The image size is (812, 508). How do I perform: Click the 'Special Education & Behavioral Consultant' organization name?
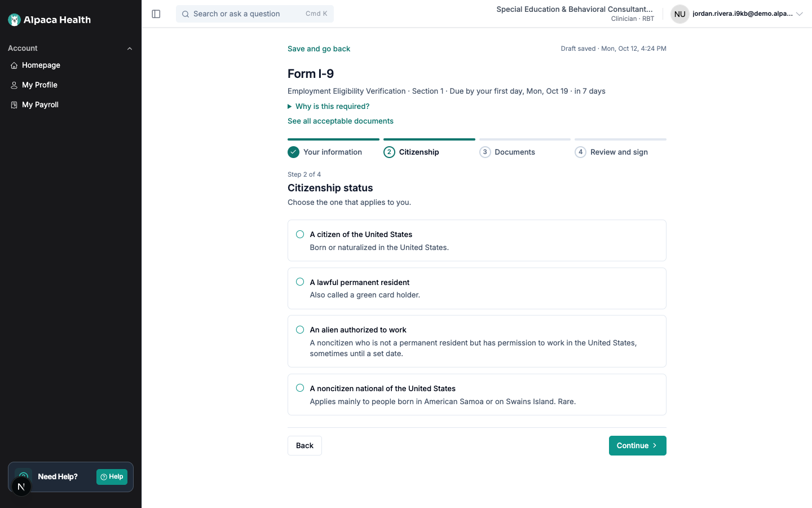point(575,9)
